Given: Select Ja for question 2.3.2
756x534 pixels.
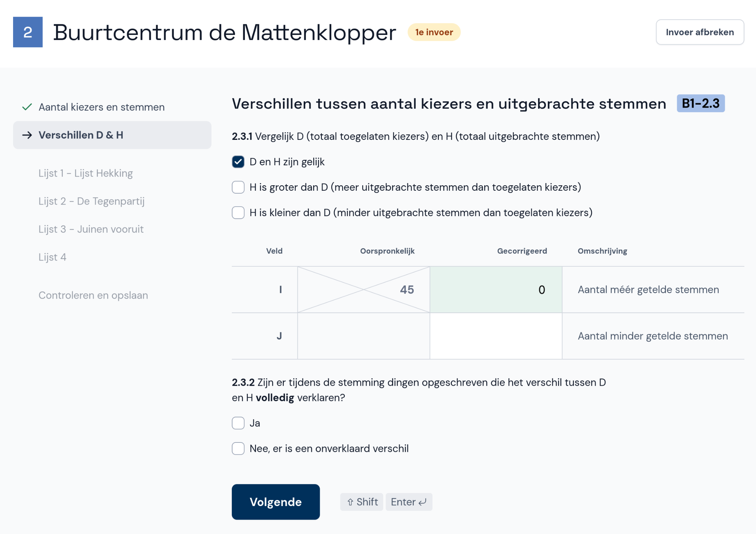Looking at the screenshot, I should click(x=238, y=423).
